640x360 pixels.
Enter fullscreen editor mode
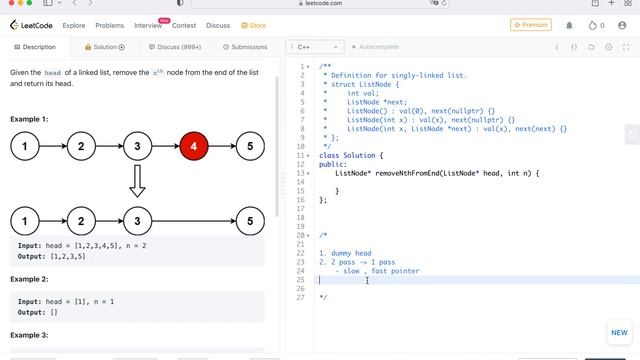[626, 47]
